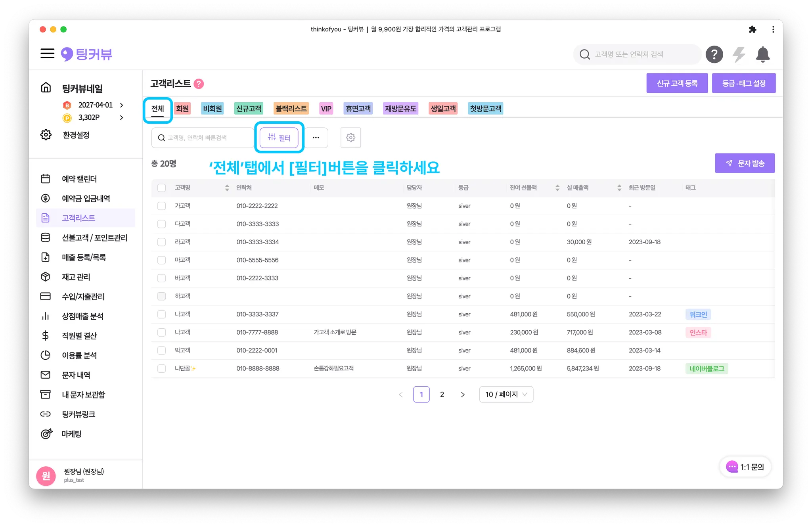The height and width of the screenshot is (527, 812).
Task: Click the help question mark icon
Action: pyautogui.click(x=714, y=54)
